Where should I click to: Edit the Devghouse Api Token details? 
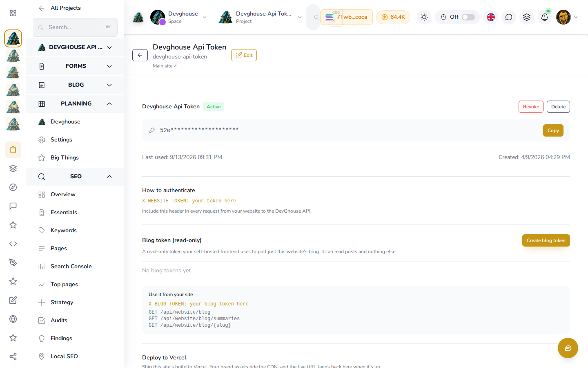(x=244, y=55)
